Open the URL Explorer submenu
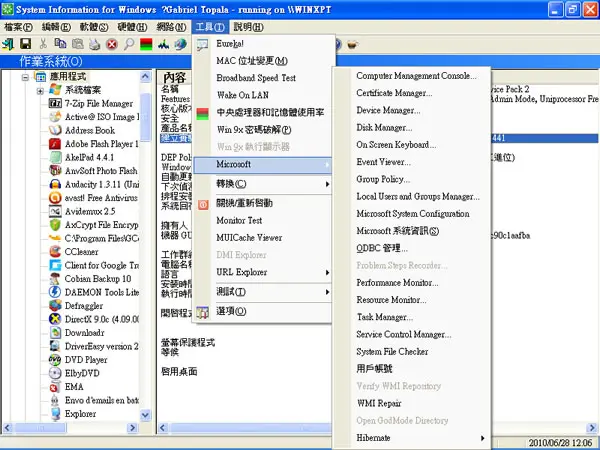The image size is (600, 450). (262, 272)
